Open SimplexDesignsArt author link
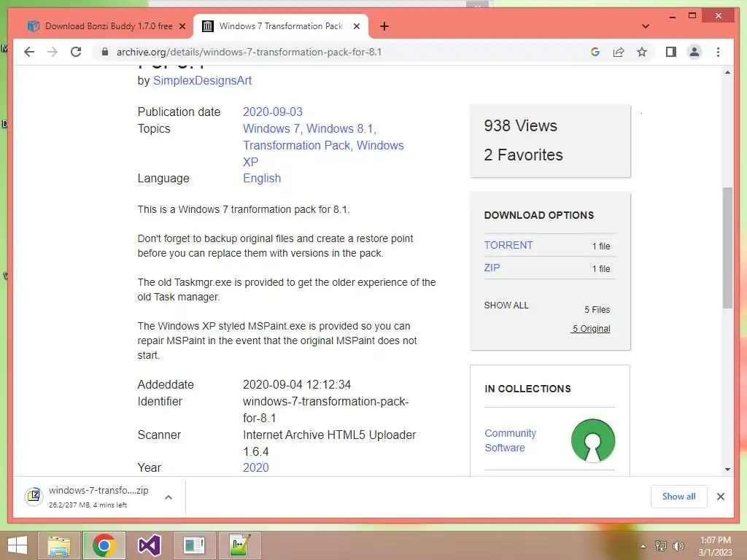This screenshot has width=747, height=560. [x=202, y=80]
